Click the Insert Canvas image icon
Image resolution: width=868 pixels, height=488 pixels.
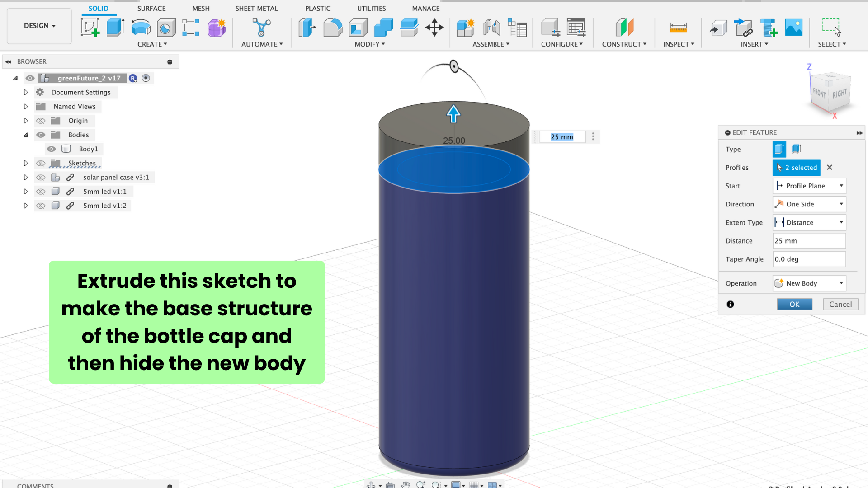point(794,28)
